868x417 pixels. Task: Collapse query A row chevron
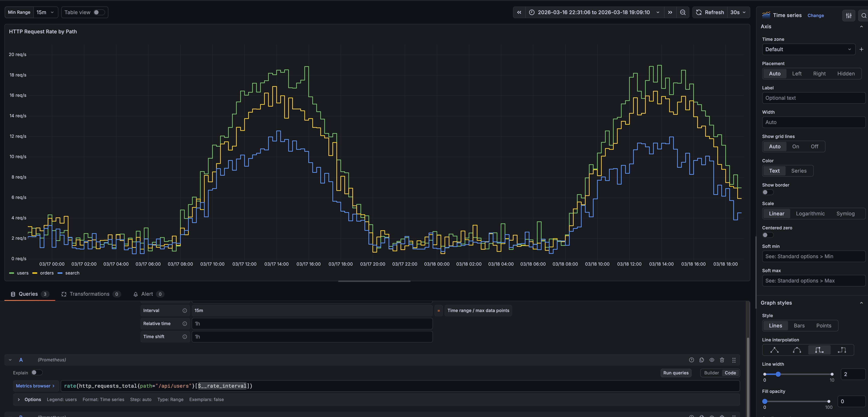(x=10, y=360)
